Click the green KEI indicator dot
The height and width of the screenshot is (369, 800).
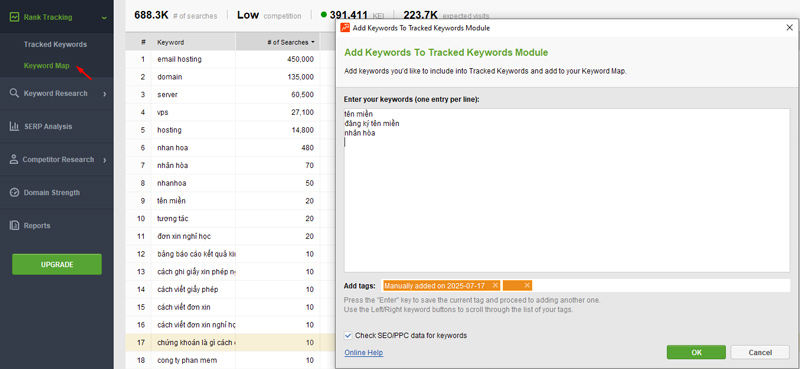[x=323, y=14]
